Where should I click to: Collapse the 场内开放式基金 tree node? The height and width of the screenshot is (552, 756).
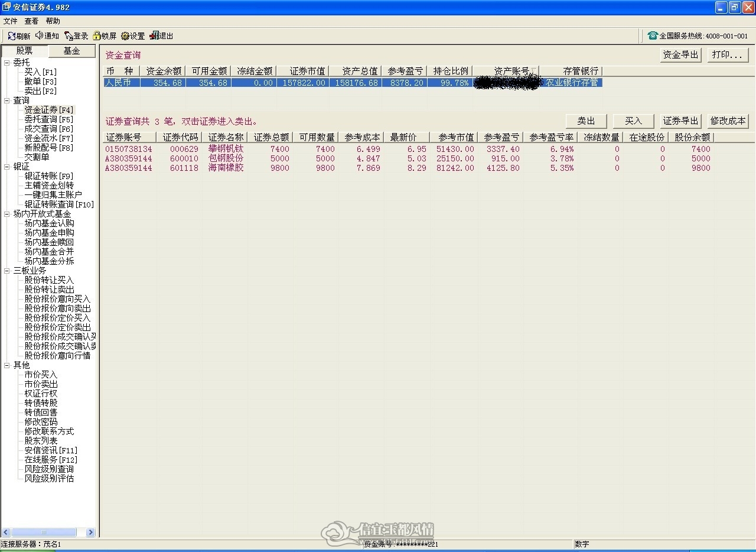[7, 214]
